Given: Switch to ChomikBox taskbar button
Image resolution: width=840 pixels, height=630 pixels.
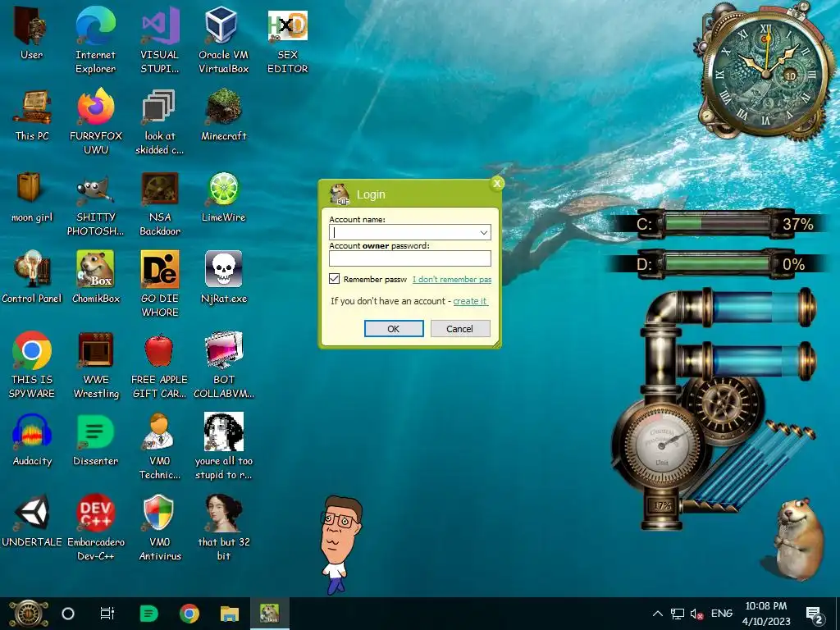Looking at the screenshot, I should point(269,614).
